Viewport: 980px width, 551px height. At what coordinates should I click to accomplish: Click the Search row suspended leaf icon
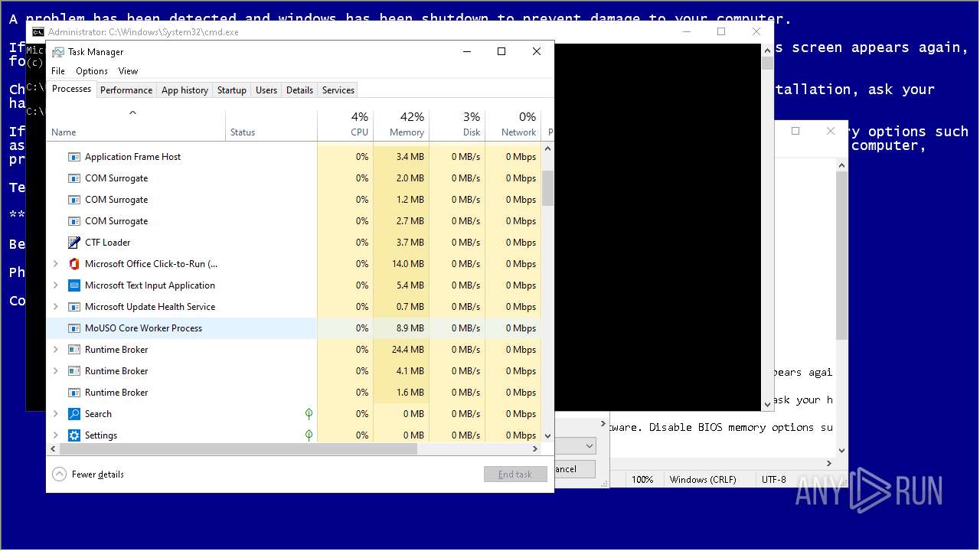[x=309, y=414]
